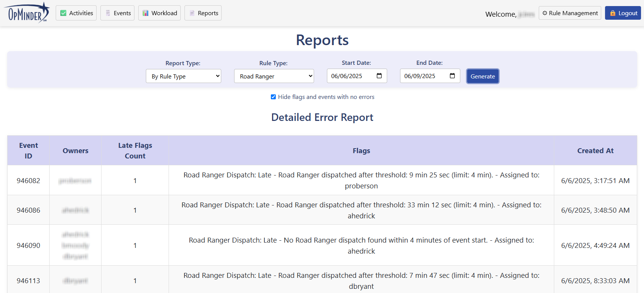Click the Logout lock icon
The height and width of the screenshot is (293, 644).
tap(613, 13)
